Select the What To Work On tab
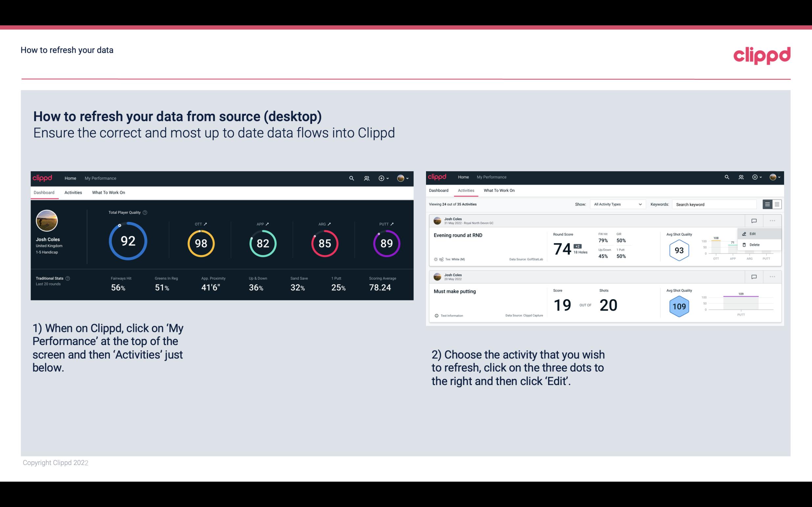Image resolution: width=812 pixels, height=507 pixels. [x=108, y=192]
